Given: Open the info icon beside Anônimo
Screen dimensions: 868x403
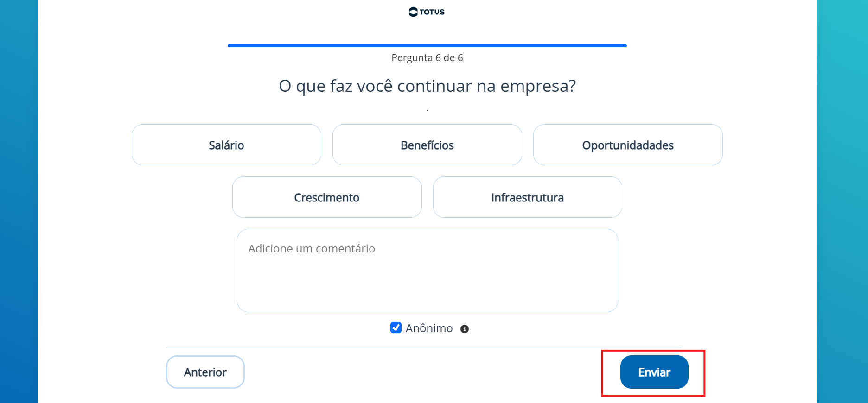Looking at the screenshot, I should coord(465,329).
